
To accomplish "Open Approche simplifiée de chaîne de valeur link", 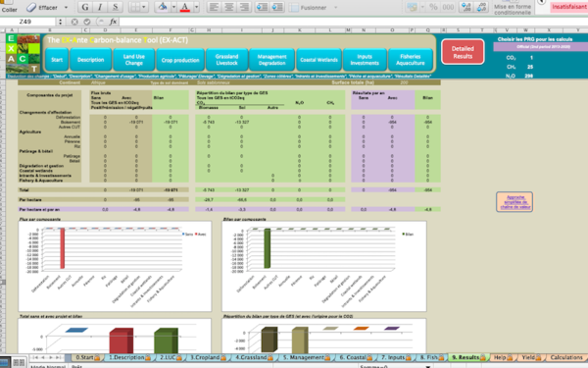I will [514, 202].
